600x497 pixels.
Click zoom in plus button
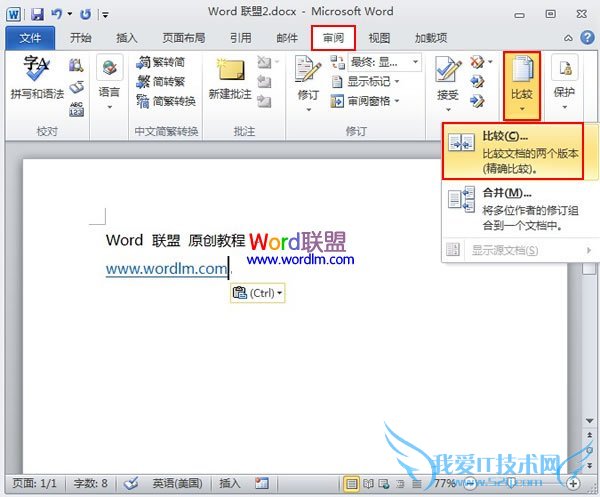573,484
